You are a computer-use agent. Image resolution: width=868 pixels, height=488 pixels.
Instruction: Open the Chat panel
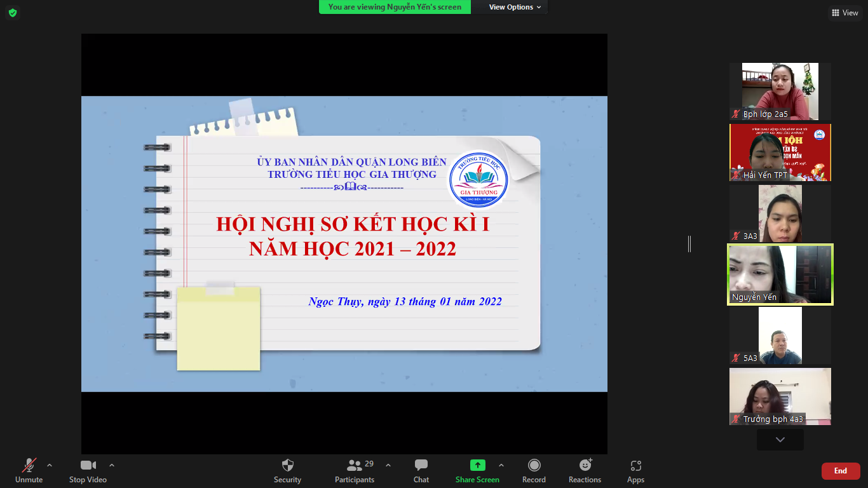421,470
